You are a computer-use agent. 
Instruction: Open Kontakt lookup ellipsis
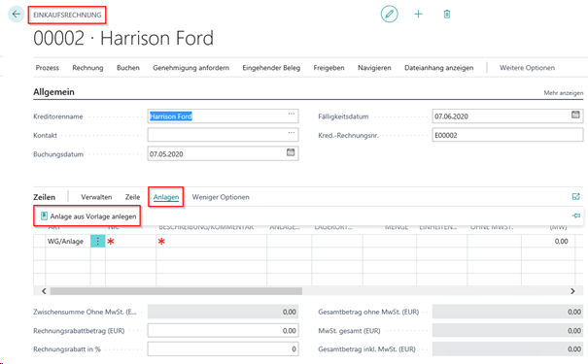tap(292, 133)
